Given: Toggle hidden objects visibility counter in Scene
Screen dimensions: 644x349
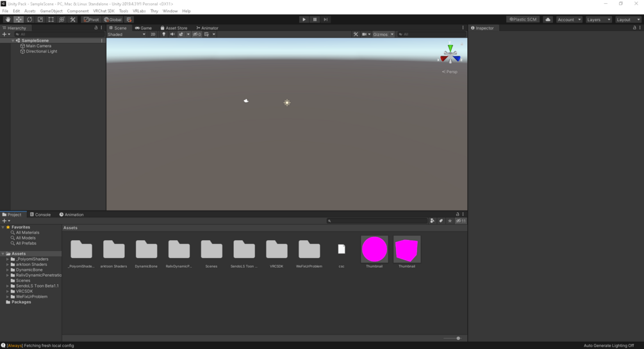Looking at the screenshot, I should (197, 34).
